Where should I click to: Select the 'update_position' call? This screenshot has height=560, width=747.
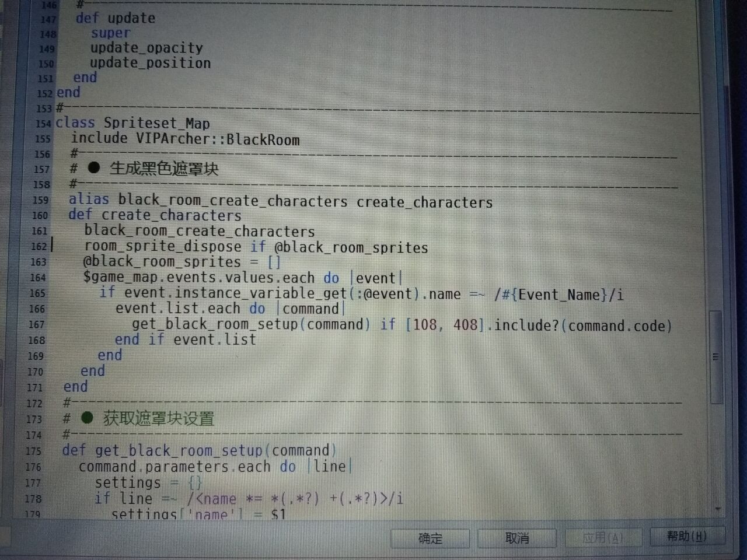pyautogui.click(x=150, y=63)
